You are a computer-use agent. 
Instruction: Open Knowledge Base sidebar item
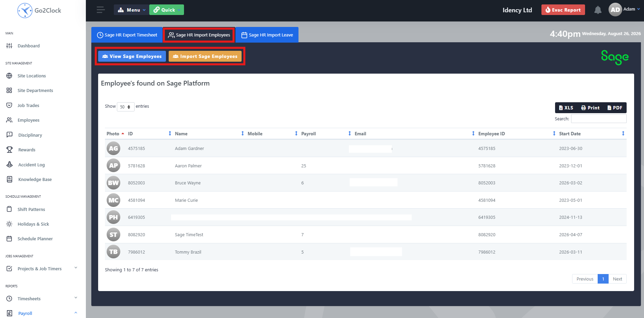pyautogui.click(x=35, y=179)
